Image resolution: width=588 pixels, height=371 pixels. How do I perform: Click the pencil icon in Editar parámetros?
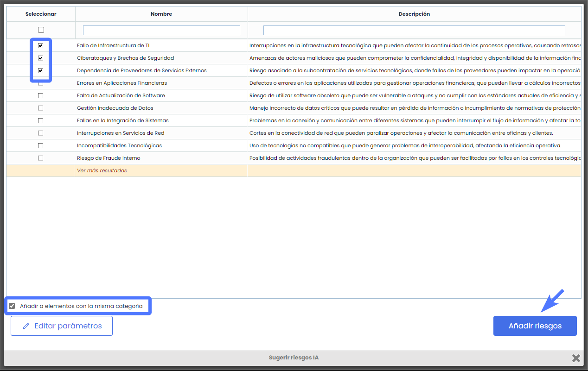26,326
